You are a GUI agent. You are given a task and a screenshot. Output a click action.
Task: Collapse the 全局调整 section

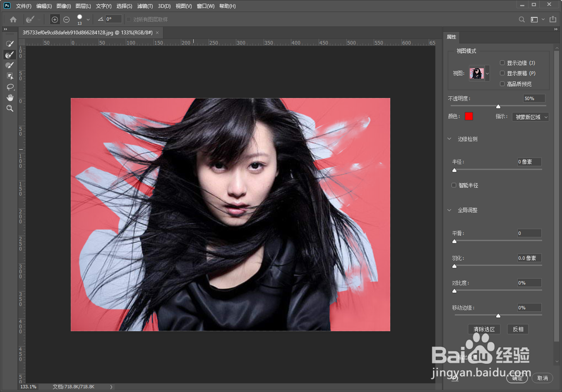click(x=449, y=210)
